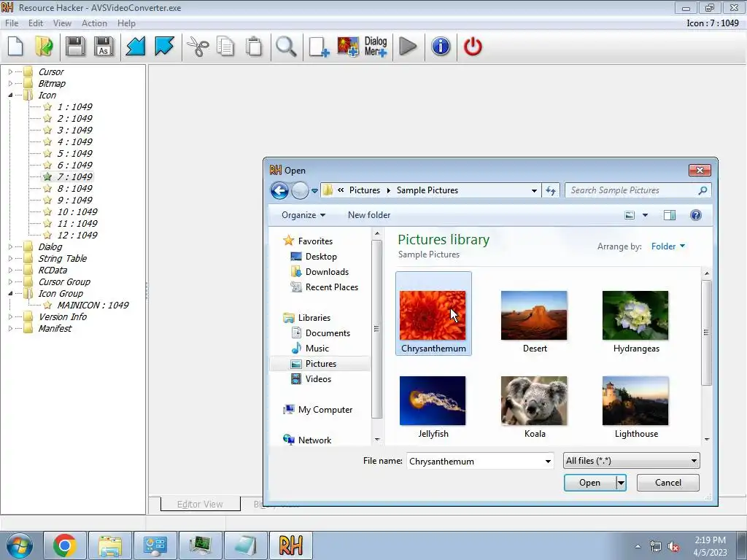Select Recent Places in Favorites
Viewport: 747px width, 560px height.
[332, 287]
